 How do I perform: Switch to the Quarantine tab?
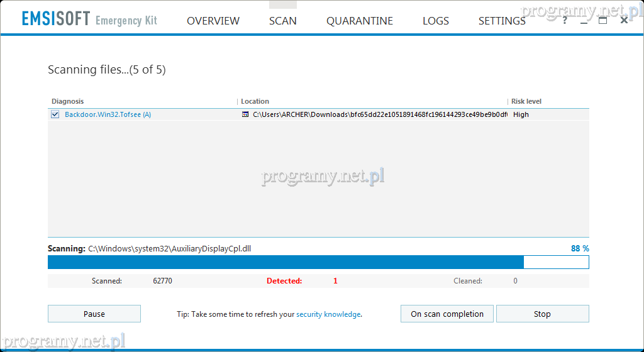click(359, 21)
